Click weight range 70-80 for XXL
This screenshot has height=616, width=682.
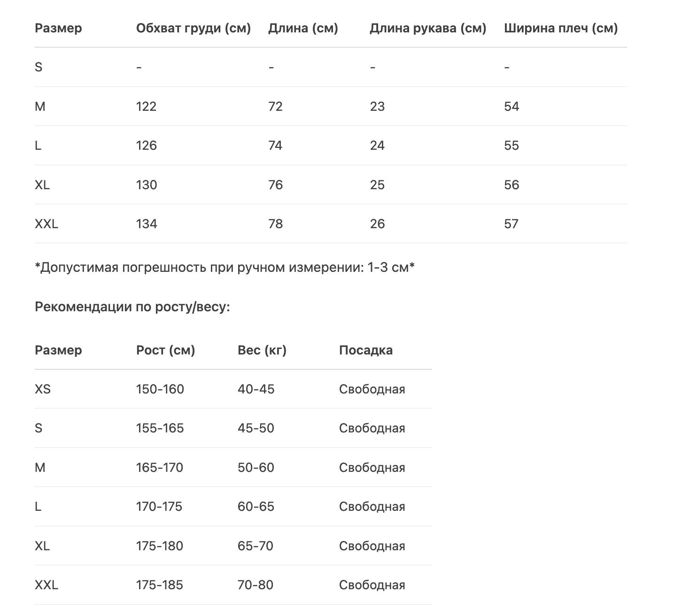point(255,585)
